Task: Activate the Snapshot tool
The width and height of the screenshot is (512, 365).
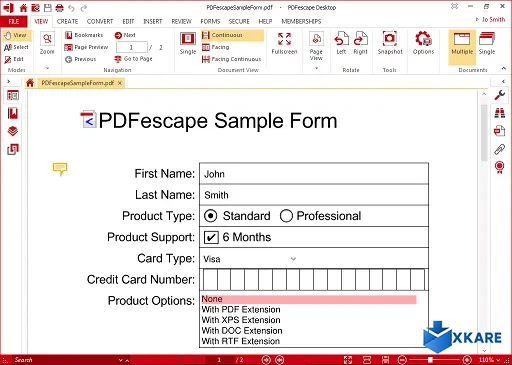Action: (x=390, y=43)
